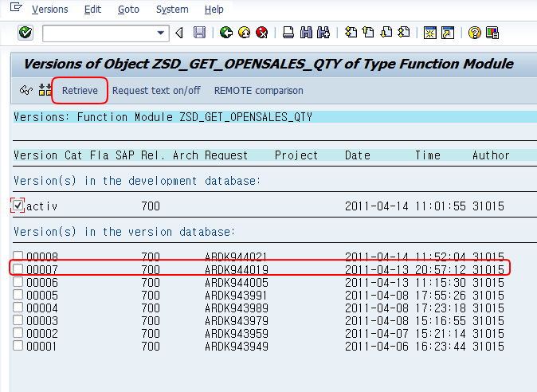Check the version 00008 checkbox
Image resolution: width=537 pixels, height=392 pixels.
[18, 256]
